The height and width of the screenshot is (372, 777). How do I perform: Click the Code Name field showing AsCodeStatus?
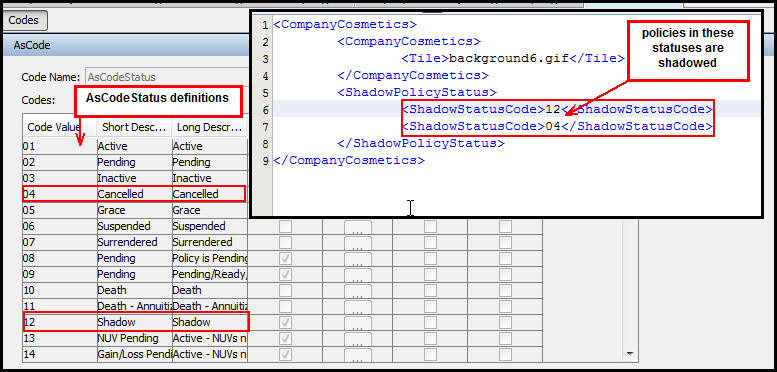pyautogui.click(x=167, y=77)
